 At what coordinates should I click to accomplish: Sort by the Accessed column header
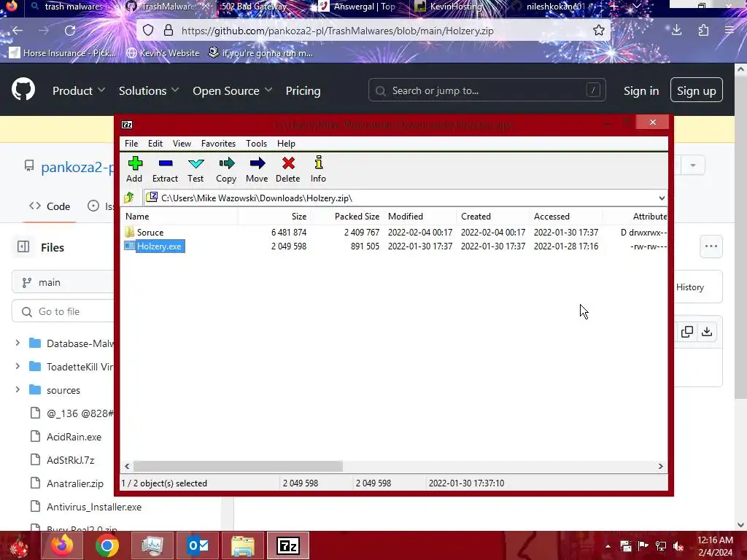(566, 216)
